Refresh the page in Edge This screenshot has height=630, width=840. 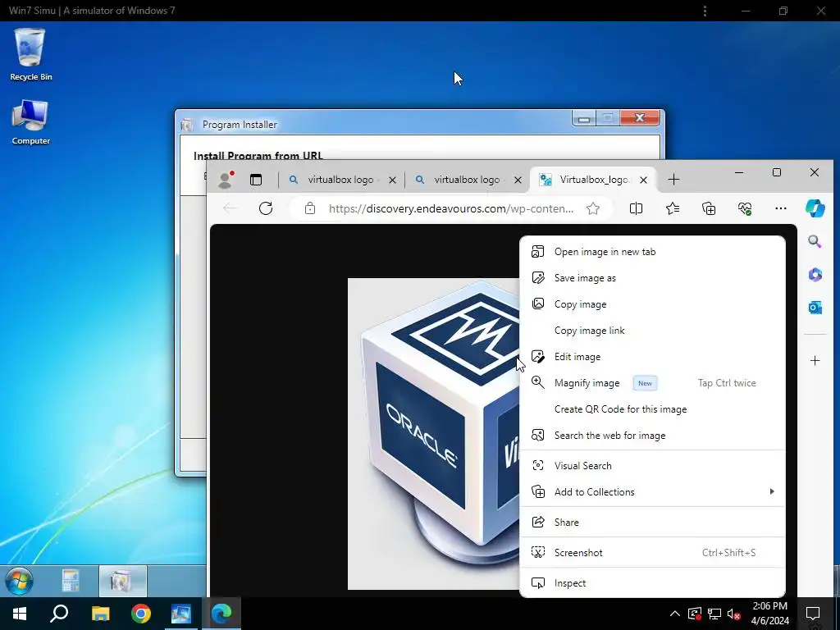coord(266,208)
